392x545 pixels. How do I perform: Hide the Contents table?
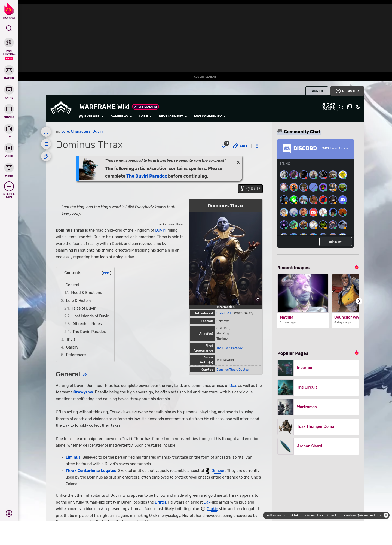(106, 273)
